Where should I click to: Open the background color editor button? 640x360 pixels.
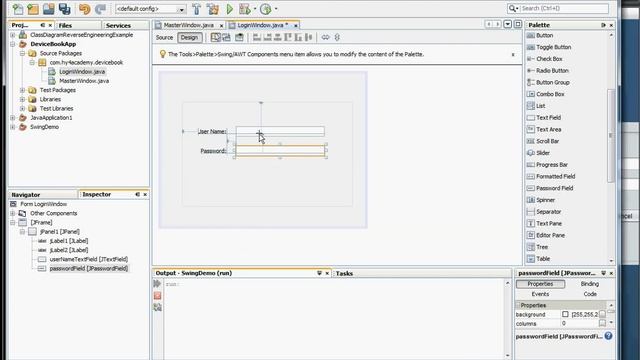coord(602,314)
